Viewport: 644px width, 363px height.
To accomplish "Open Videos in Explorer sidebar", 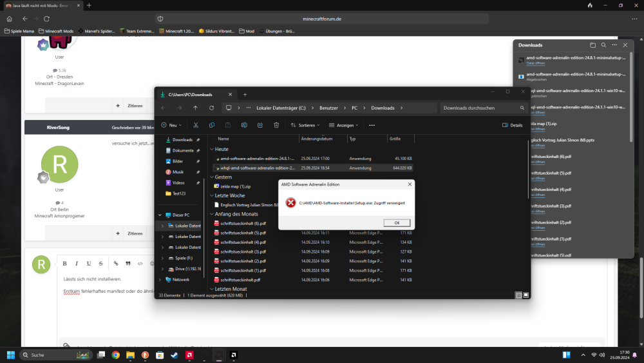I will pyautogui.click(x=178, y=182).
